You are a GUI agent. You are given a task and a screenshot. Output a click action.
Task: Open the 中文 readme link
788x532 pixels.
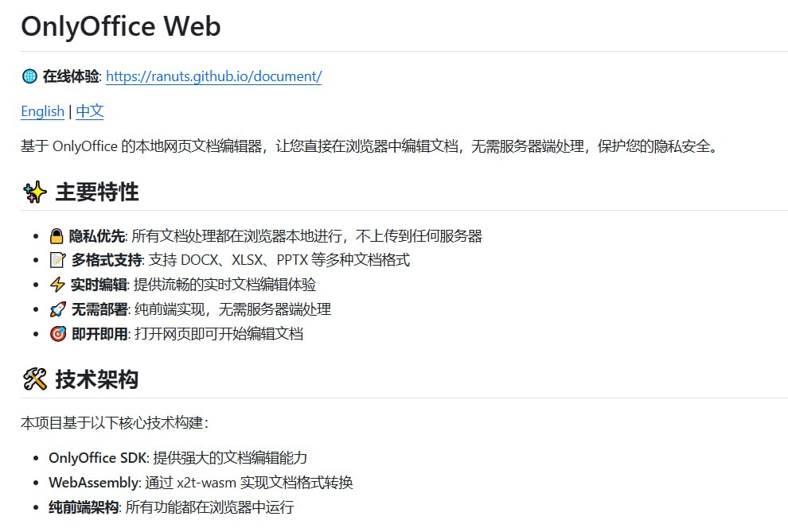pyautogui.click(x=90, y=111)
